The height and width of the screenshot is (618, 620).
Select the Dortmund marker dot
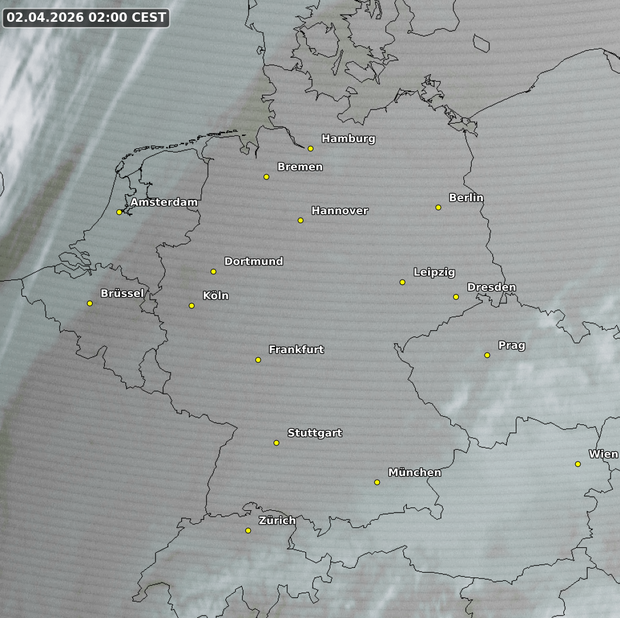(x=213, y=271)
